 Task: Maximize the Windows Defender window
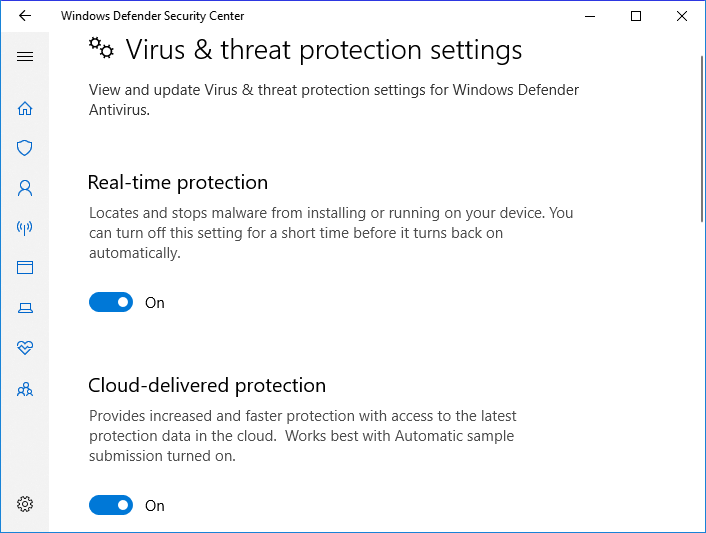click(x=636, y=16)
